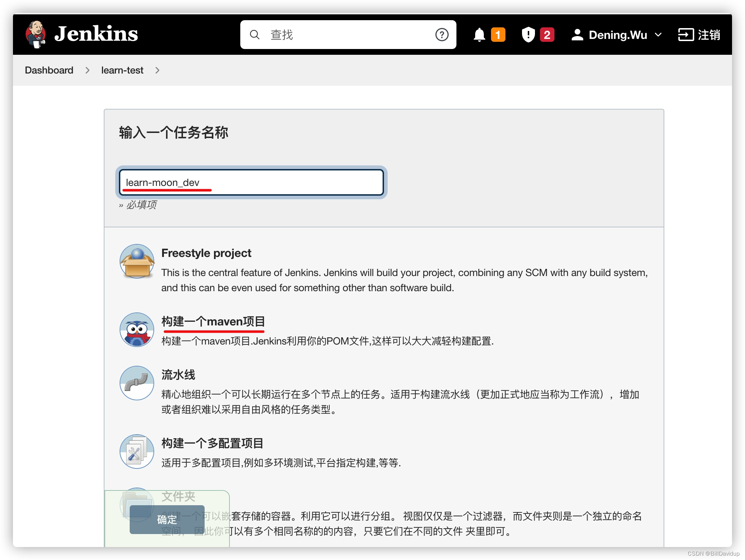Open search help question mark icon

click(442, 35)
